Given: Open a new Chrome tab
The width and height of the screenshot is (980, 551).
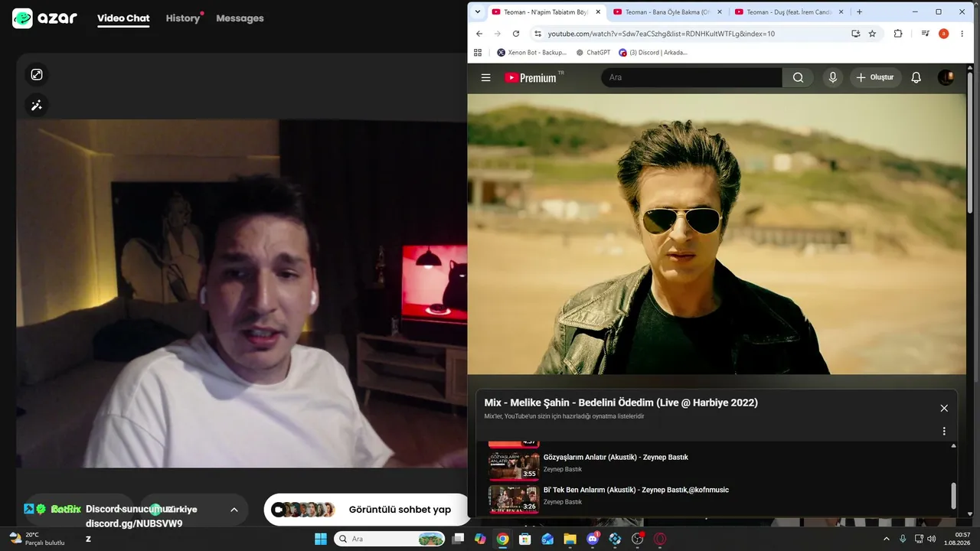Looking at the screenshot, I should point(859,12).
